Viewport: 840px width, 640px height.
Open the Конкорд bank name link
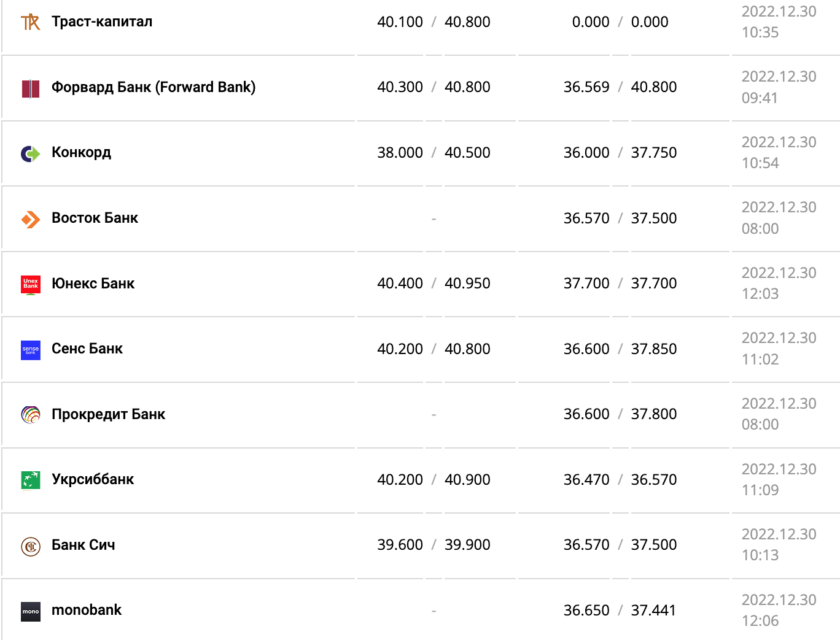coord(81,152)
